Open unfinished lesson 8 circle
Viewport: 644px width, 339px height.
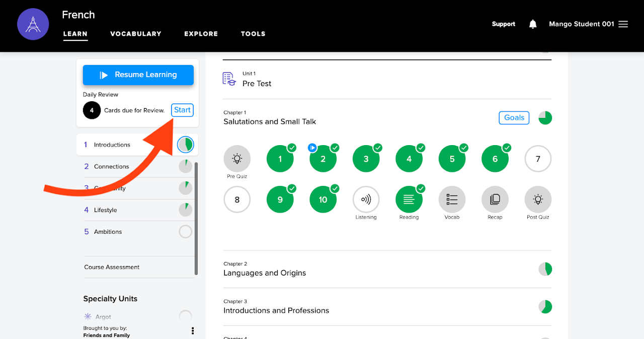(x=237, y=199)
